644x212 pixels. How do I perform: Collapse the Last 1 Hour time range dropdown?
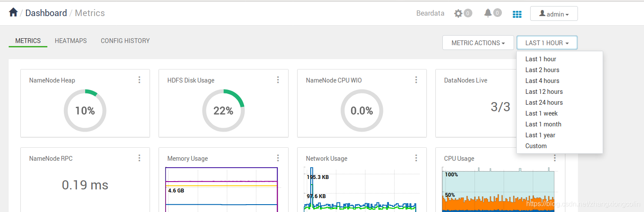[x=547, y=43]
